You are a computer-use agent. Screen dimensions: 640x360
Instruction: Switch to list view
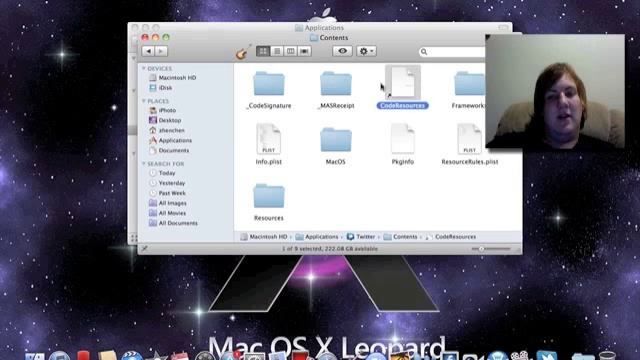277,51
